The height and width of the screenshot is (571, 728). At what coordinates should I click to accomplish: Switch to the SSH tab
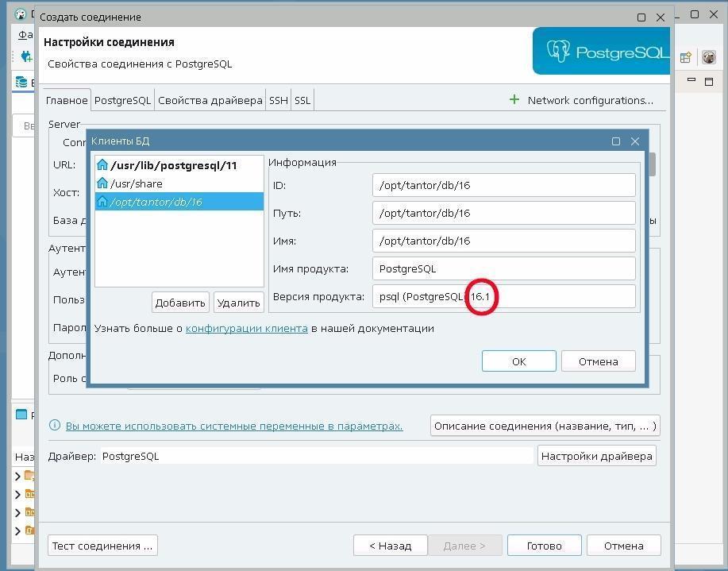tap(278, 100)
